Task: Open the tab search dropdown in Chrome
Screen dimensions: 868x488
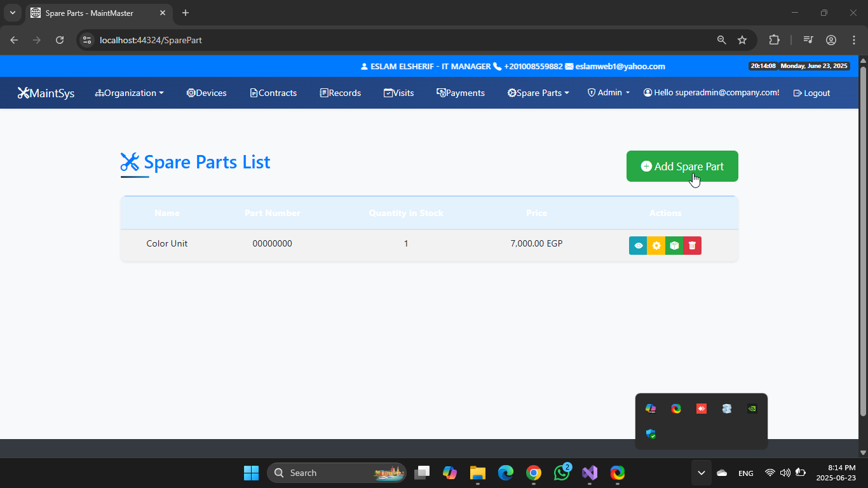Action: 13,13
